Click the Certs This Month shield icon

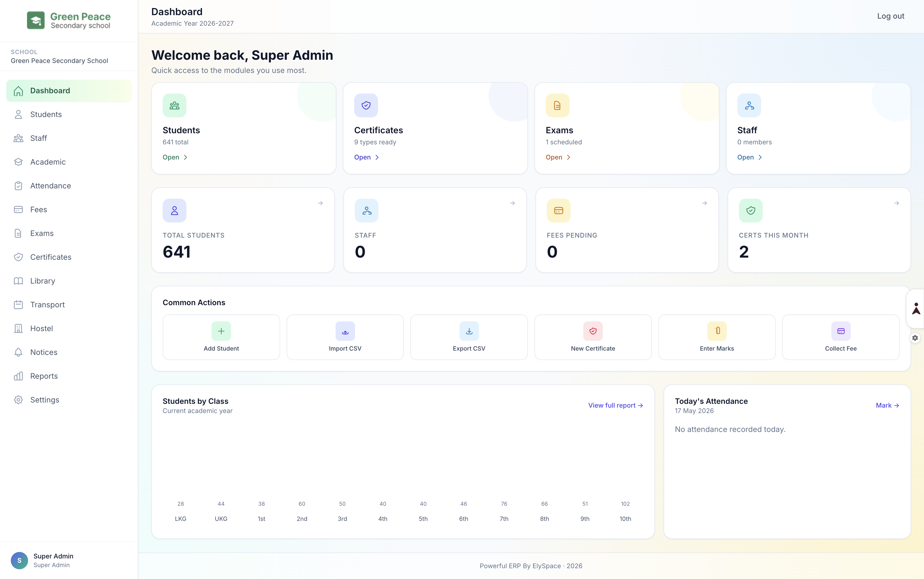(x=751, y=211)
